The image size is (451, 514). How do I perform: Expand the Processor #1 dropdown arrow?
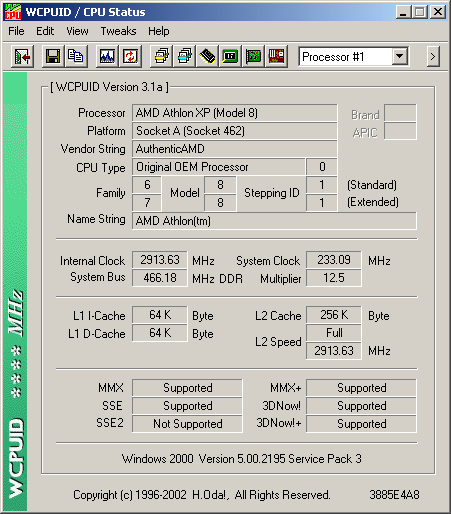click(399, 57)
